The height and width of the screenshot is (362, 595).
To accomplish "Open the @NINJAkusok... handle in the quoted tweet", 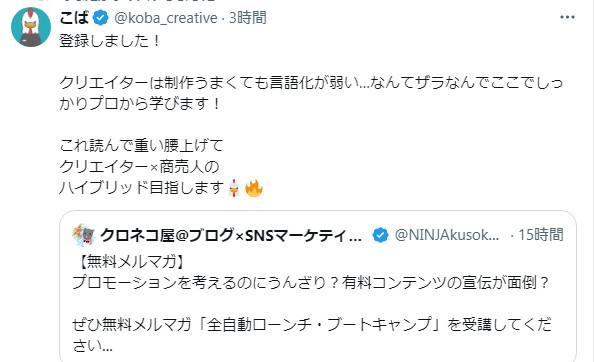I will tap(447, 235).
